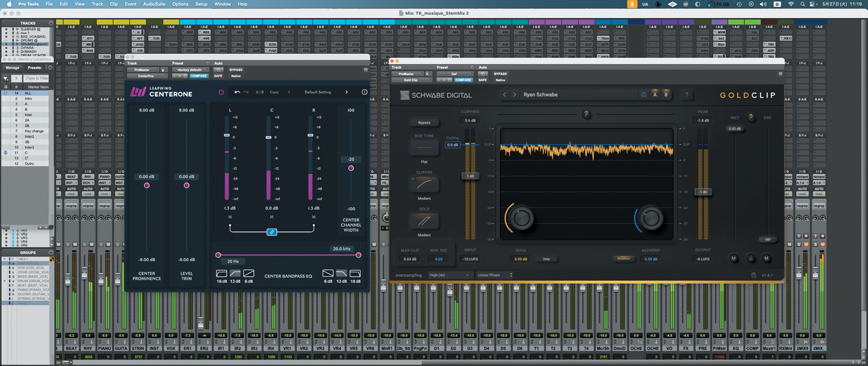This screenshot has width=868, height=366.
Task: Open the CenterOne info icon
Action: 365,92
